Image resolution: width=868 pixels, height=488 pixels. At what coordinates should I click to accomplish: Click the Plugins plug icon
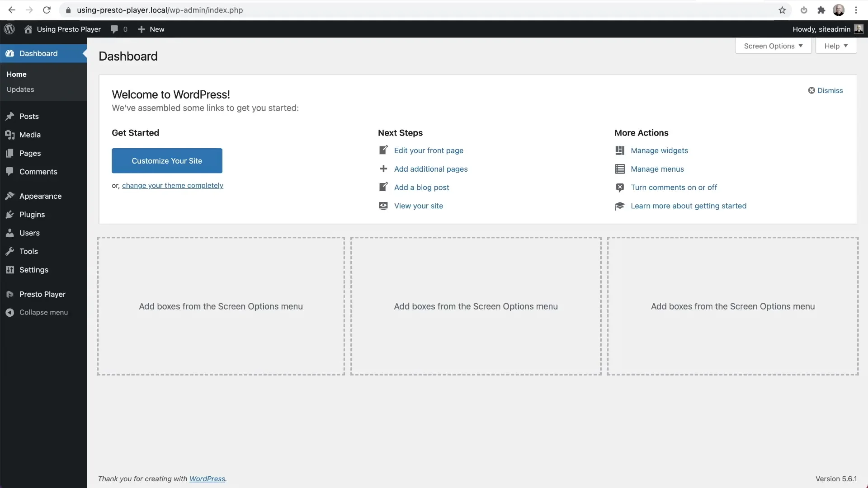(x=9, y=215)
